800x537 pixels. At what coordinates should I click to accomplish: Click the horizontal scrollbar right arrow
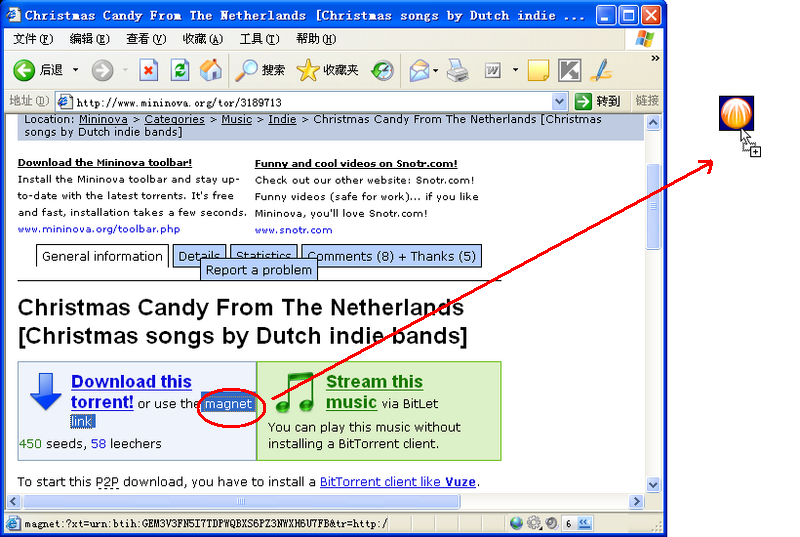636,501
